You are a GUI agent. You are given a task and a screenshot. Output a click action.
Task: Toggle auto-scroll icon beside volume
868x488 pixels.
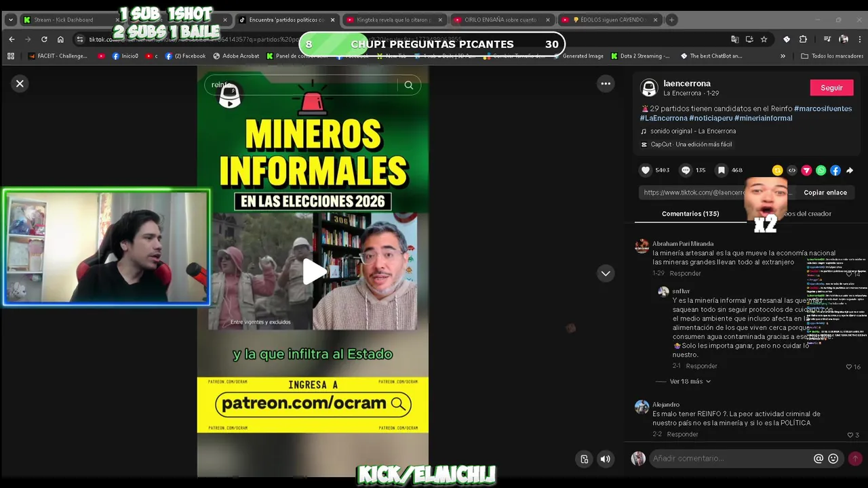[585, 459]
